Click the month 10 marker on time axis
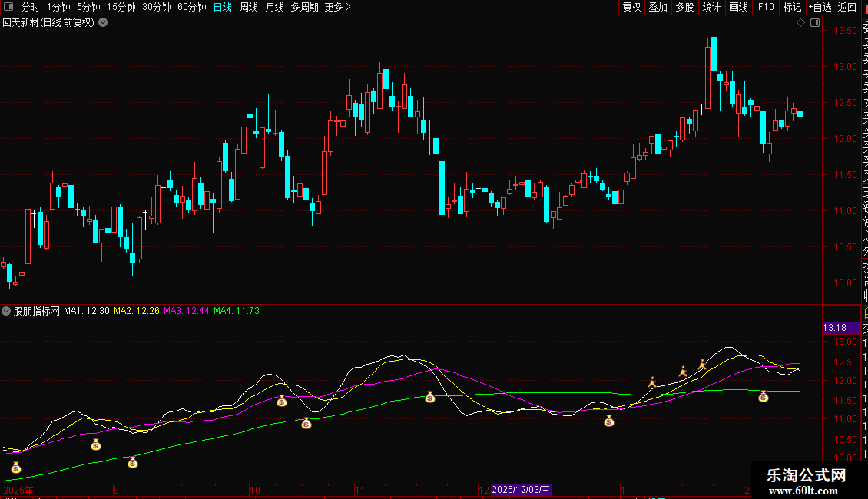The image size is (868, 499). 255,491
